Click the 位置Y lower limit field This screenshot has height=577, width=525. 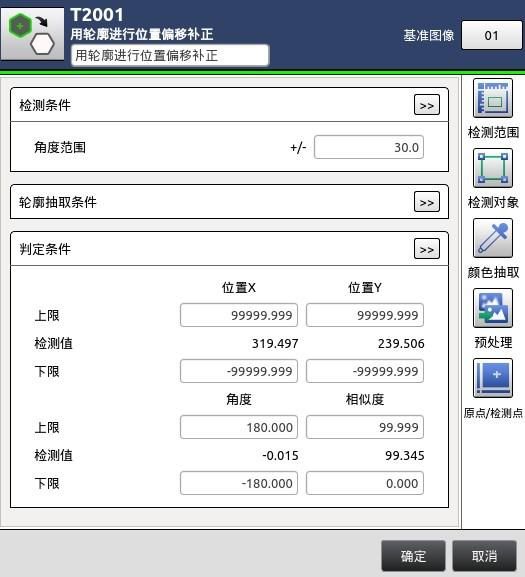[365, 371]
